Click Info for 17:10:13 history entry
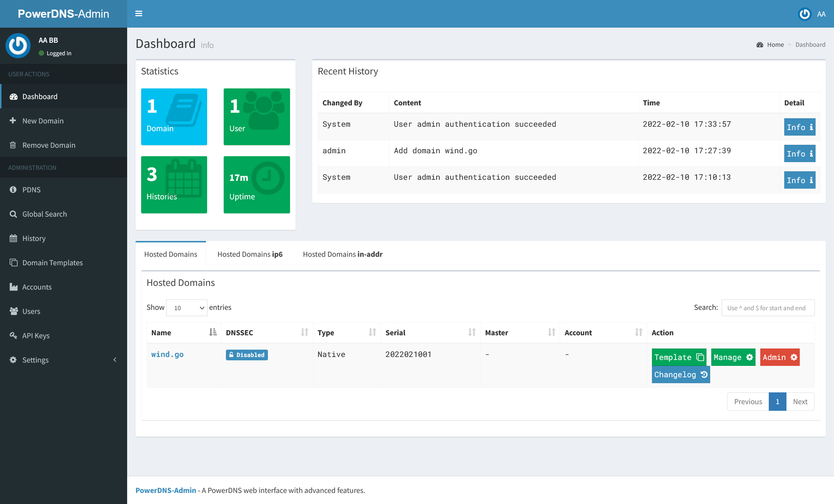Image resolution: width=834 pixels, height=504 pixels. coord(800,180)
